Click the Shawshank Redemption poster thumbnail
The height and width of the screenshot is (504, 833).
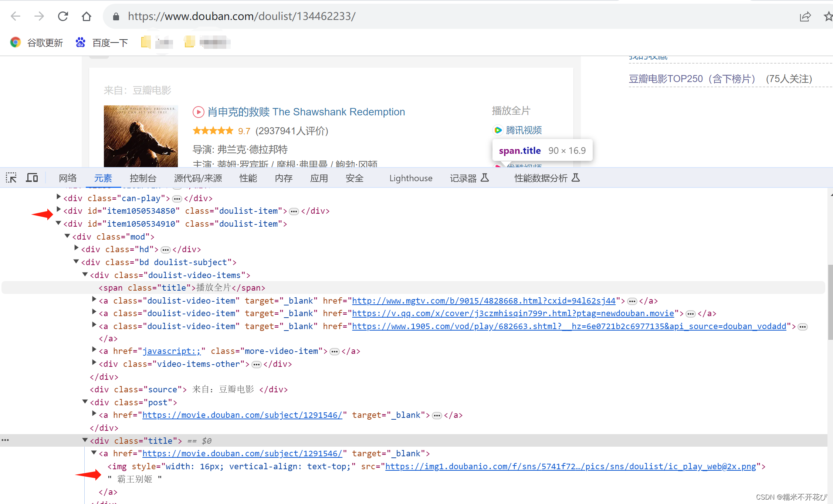click(140, 136)
